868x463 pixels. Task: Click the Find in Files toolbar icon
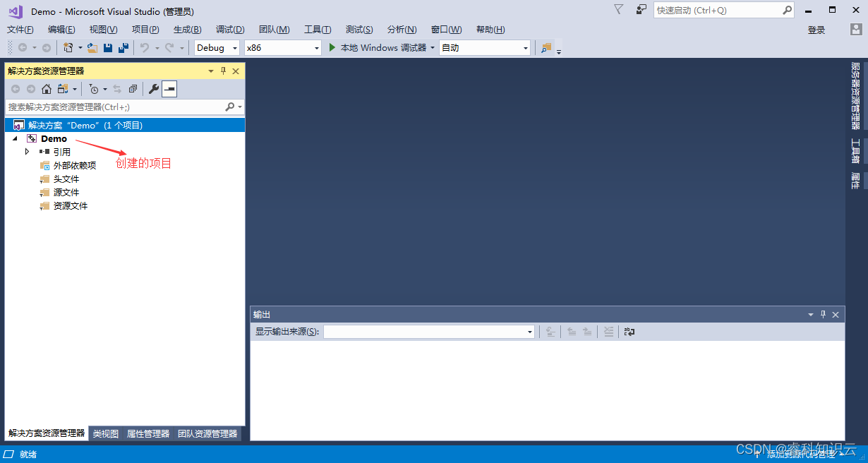coord(546,47)
